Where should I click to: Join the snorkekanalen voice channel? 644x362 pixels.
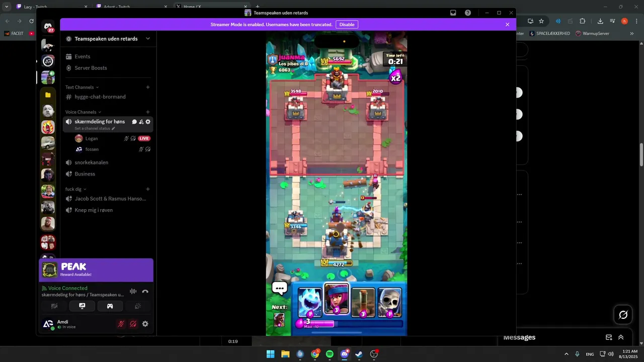pos(92,162)
